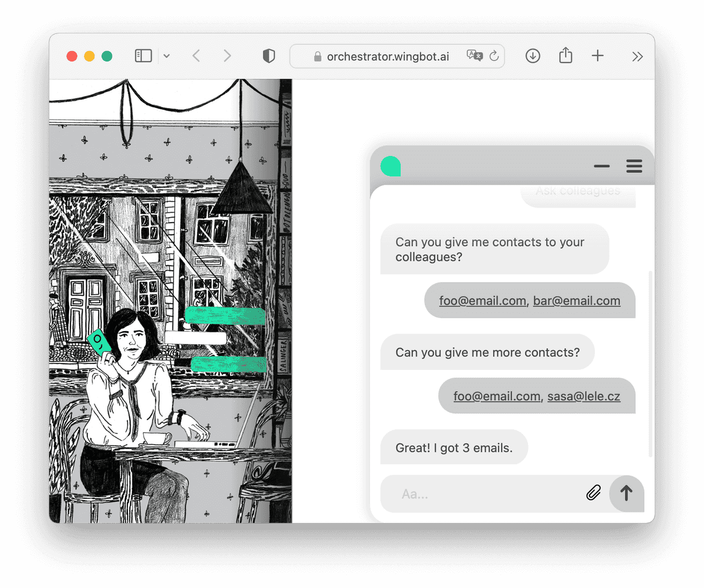Open the chat hamburger menu
The width and height of the screenshot is (704, 588).
point(634,166)
